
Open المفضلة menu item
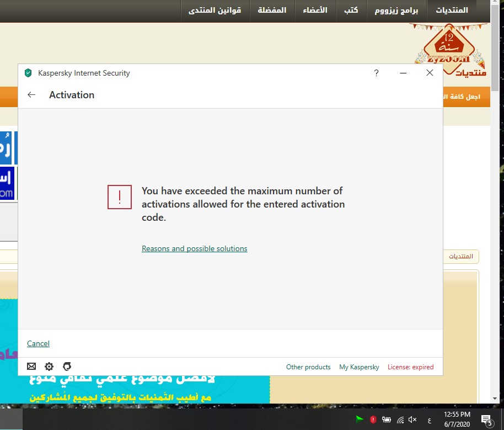[x=272, y=10]
